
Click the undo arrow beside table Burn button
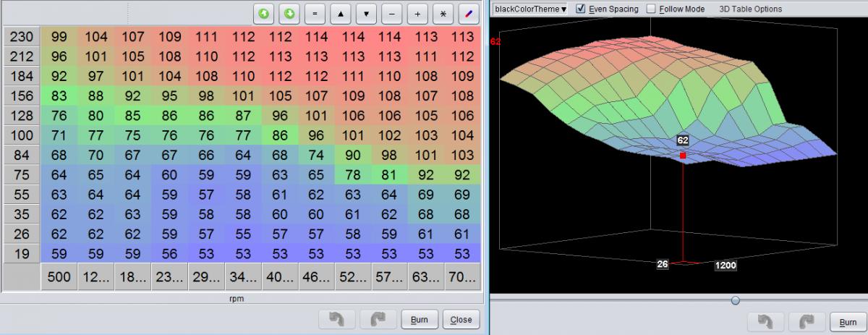(x=336, y=319)
